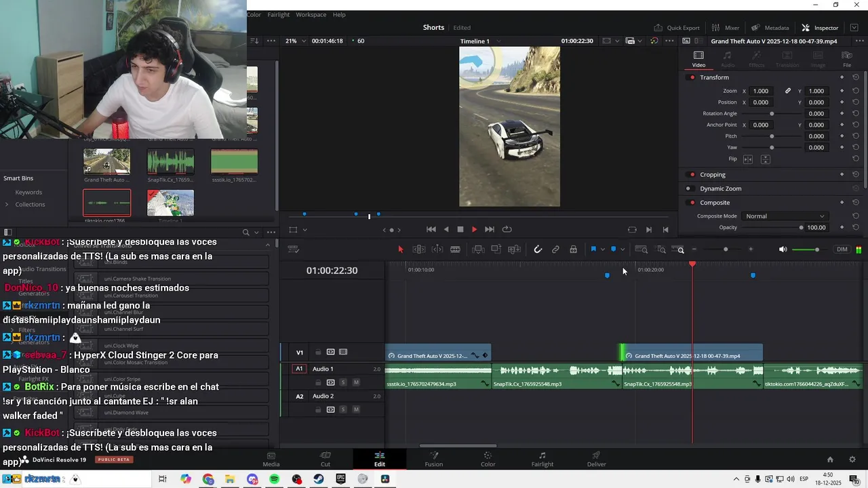Switch to the Deliver page
The image size is (868, 488).
tap(596, 459)
